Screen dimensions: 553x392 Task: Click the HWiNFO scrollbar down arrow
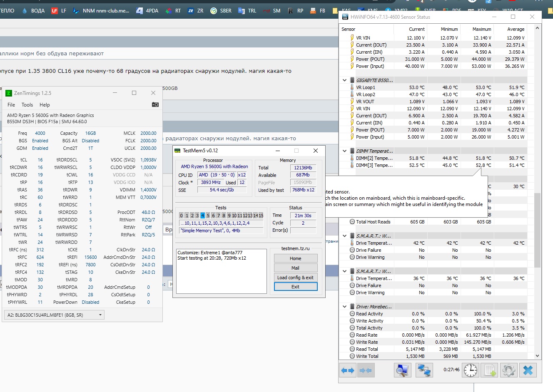point(537,356)
